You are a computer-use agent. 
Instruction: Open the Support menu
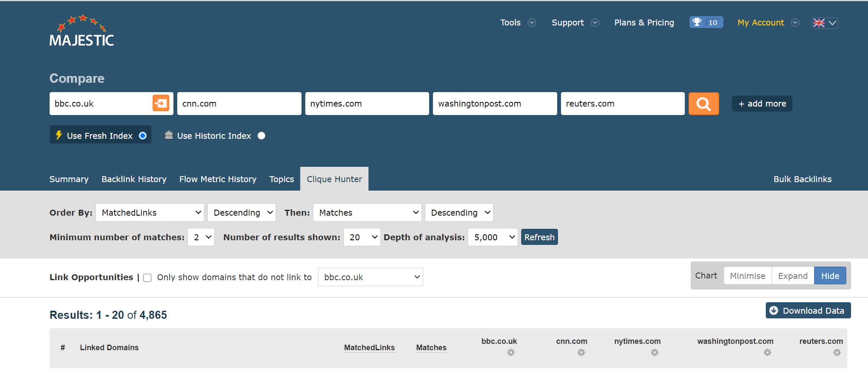tap(568, 22)
